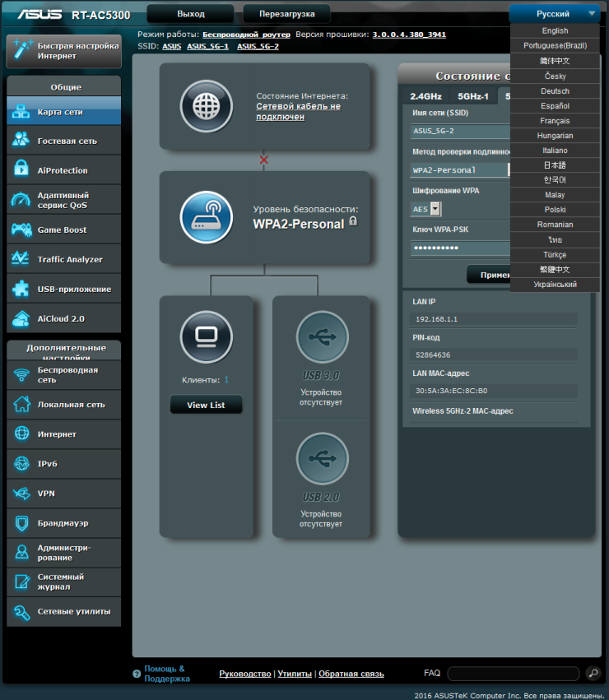This screenshot has height=700, width=609.
Task: Choose Français in language list
Action: [555, 121]
